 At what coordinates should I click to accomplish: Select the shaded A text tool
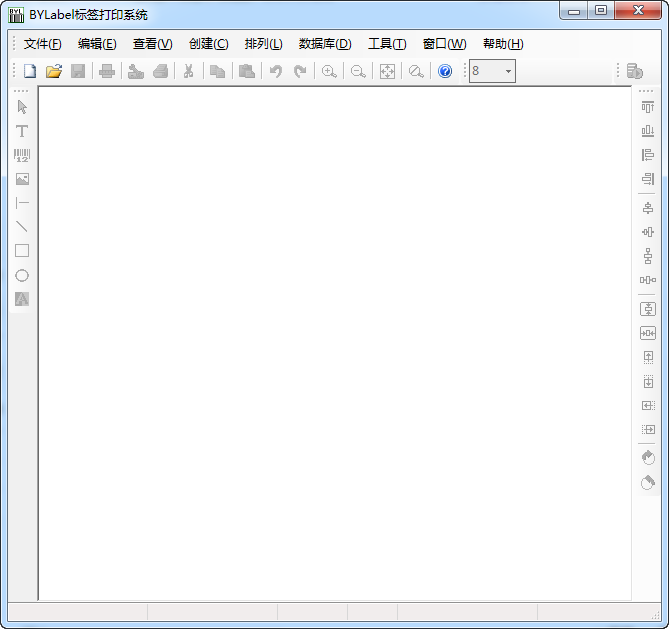click(22, 299)
